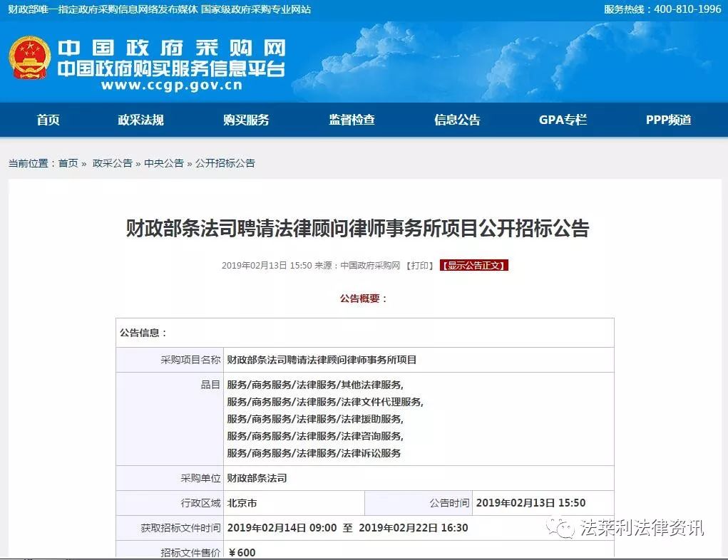Screen dimensions: 728x560
Task: Click breadcrumb link 公开招标公告
Action: click(225, 163)
